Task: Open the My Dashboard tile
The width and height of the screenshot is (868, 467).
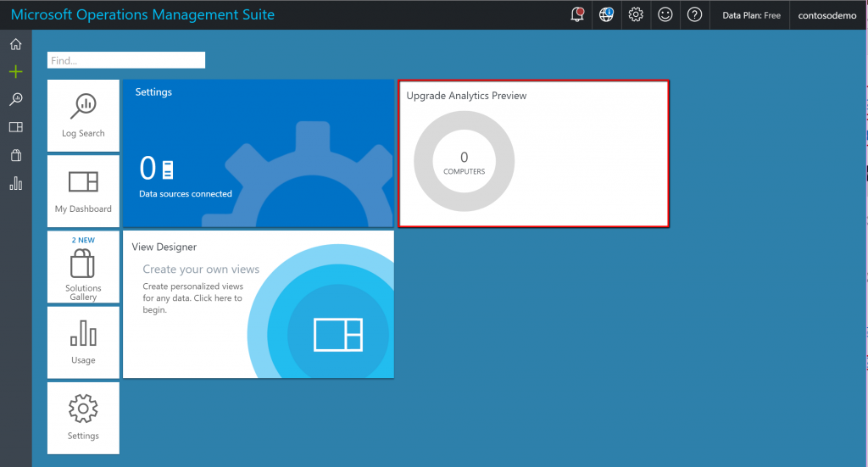Action: [x=83, y=191]
